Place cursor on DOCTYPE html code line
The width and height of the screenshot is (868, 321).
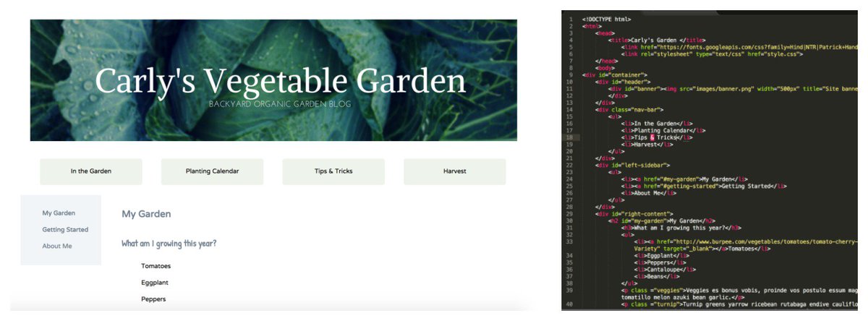606,19
